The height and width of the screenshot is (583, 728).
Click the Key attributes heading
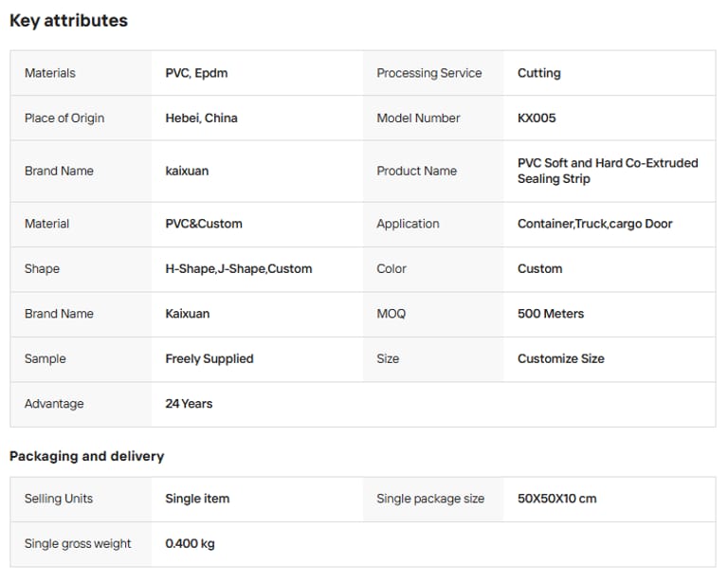tap(68, 21)
